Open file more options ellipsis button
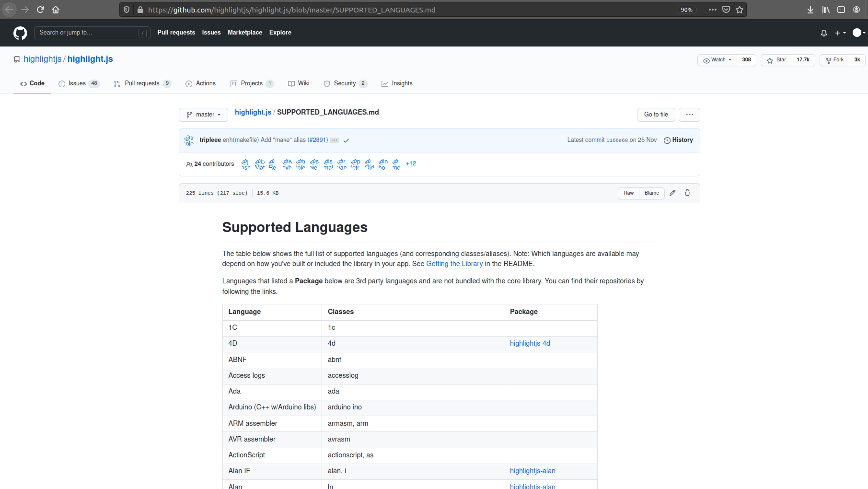The width and height of the screenshot is (868, 489). (x=689, y=115)
